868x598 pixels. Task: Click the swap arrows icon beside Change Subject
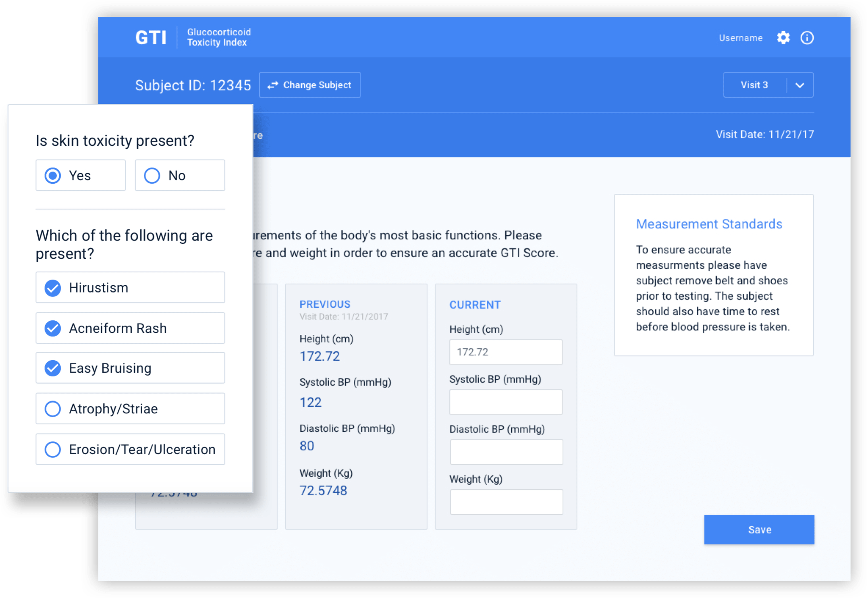273,85
